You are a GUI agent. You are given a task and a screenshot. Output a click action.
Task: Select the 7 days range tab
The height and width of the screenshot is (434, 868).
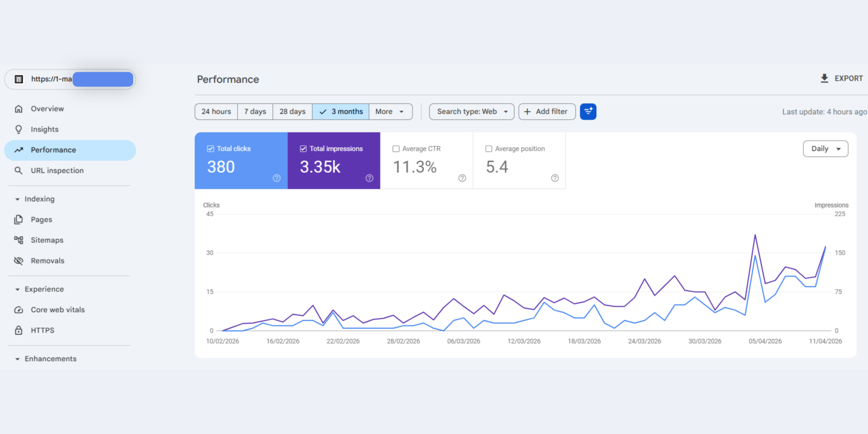tap(255, 112)
